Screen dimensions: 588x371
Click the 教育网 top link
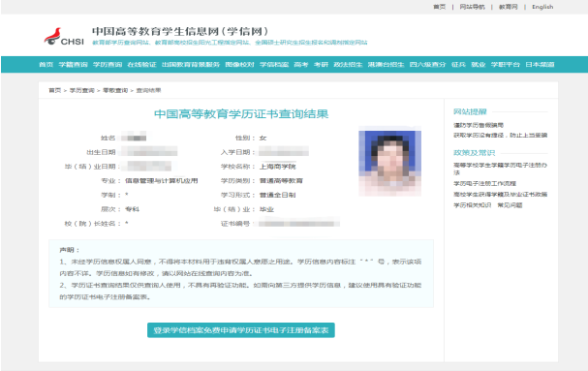click(x=509, y=7)
